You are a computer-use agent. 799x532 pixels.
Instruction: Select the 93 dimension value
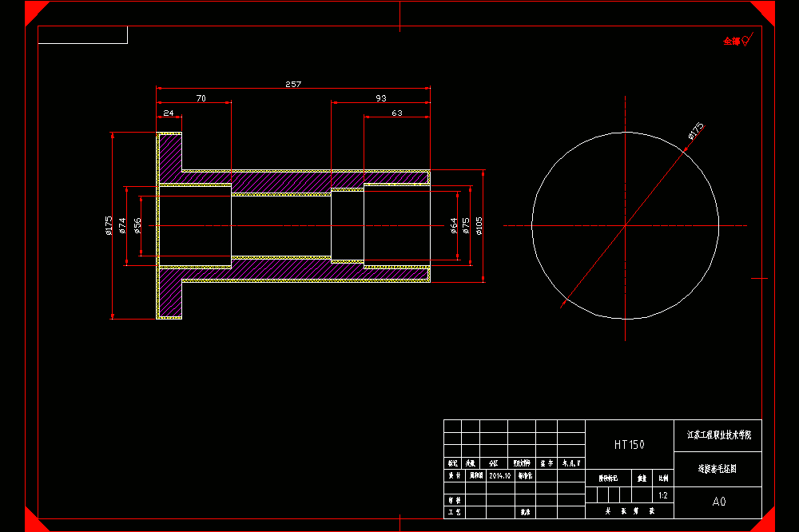(x=380, y=98)
